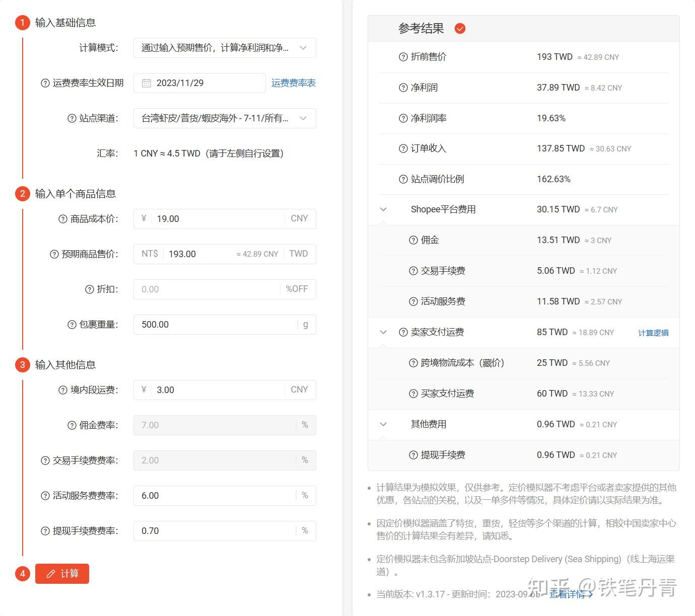
Task: Click help icon beside 境内段运费
Action: click(63, 390)
